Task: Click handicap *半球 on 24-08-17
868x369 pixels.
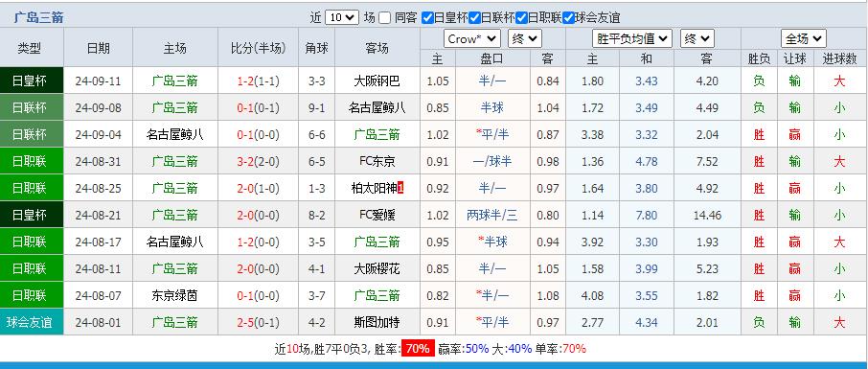Action: [492, 242]
